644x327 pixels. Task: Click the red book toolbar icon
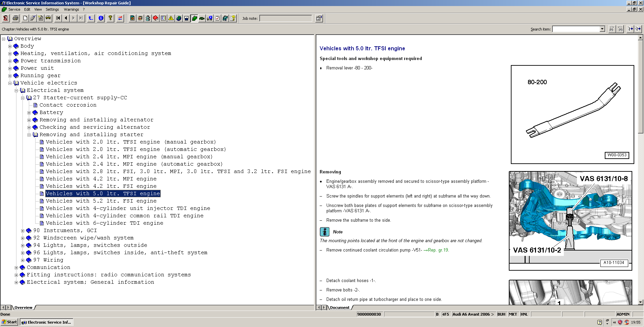156,18
